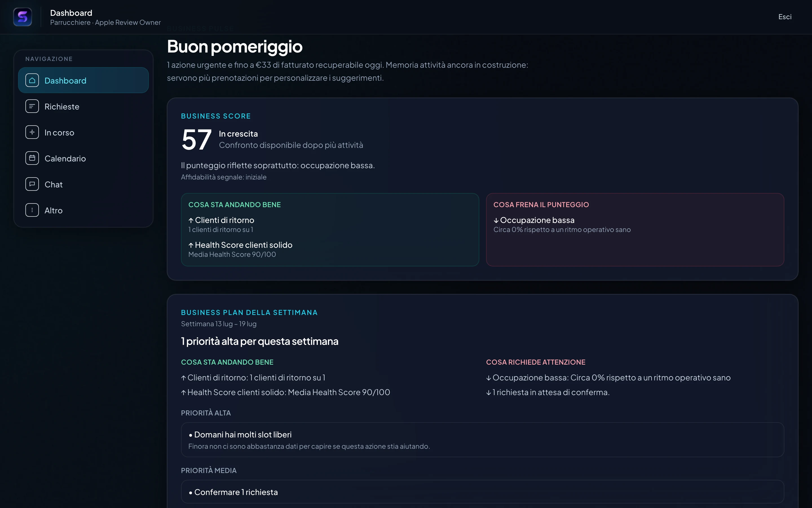Viewport: 812px width, 508px height.
Task: Click the 'Cosa sta andando bene' score panel
Action: tap(330, 230)
